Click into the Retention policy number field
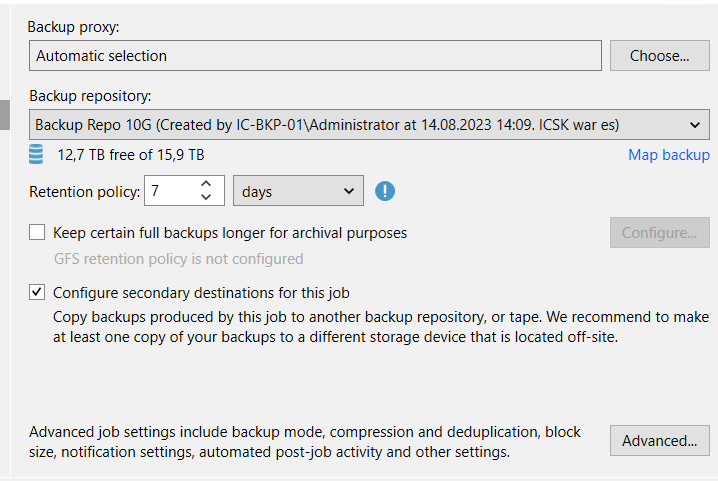 [x=168, y=191]
